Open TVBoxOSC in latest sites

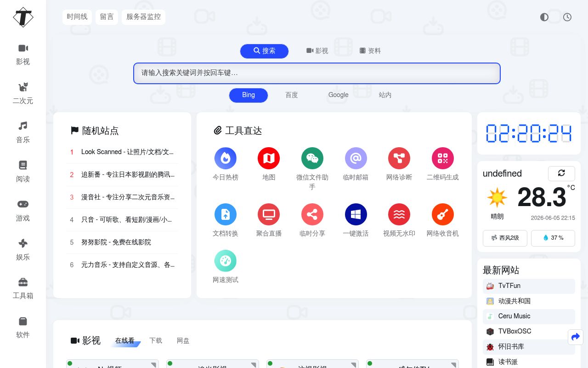529,332
